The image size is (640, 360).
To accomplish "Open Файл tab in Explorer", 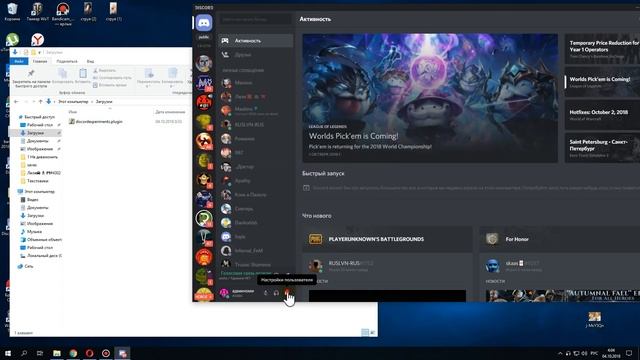I will pyautogui.click(x=19, y=61).
